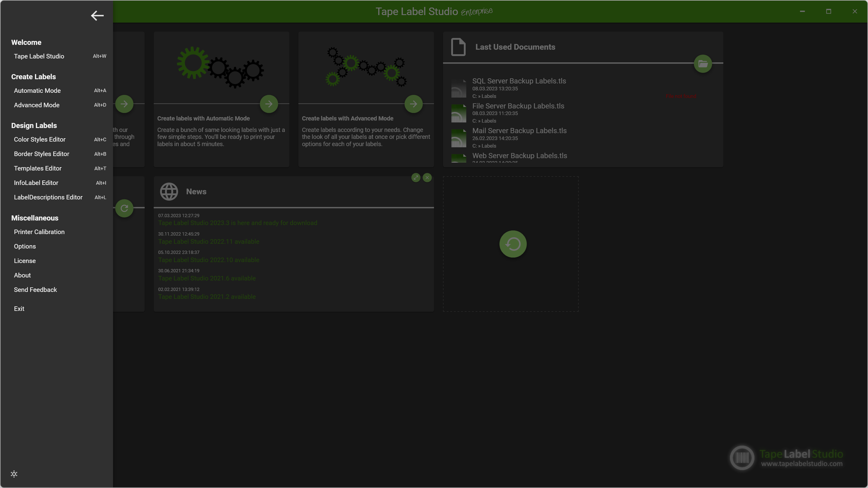This screenshot has width=868, height=488.
Task: Click arrow button on partially hidden first card
Action: 124,104
